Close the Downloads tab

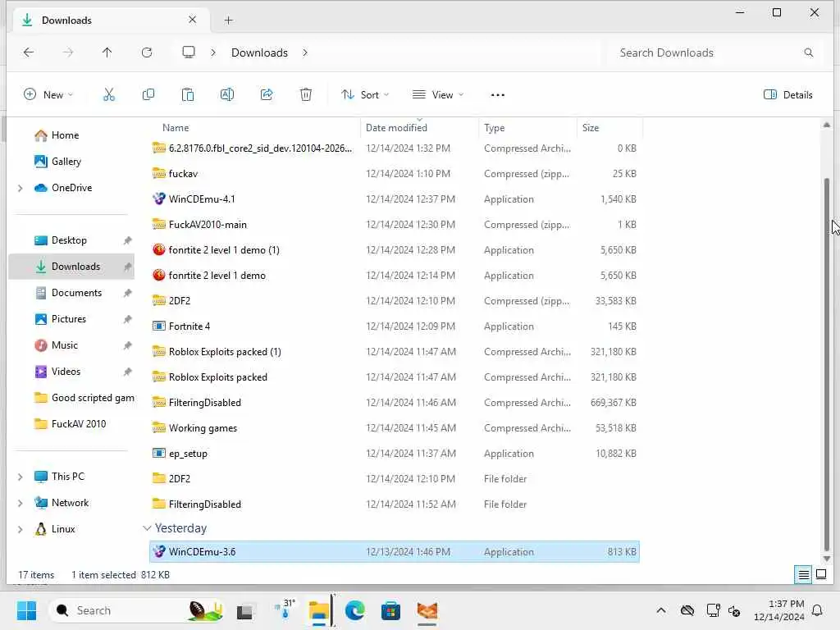pos(192,20)
